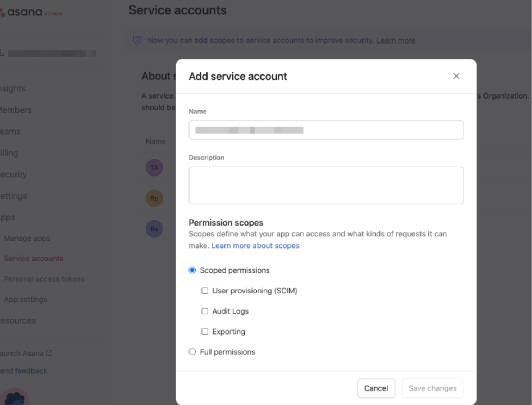This screenshot has height=405, width=532.
Task: Click the Rs service account avatar
Action: (154, 229)
